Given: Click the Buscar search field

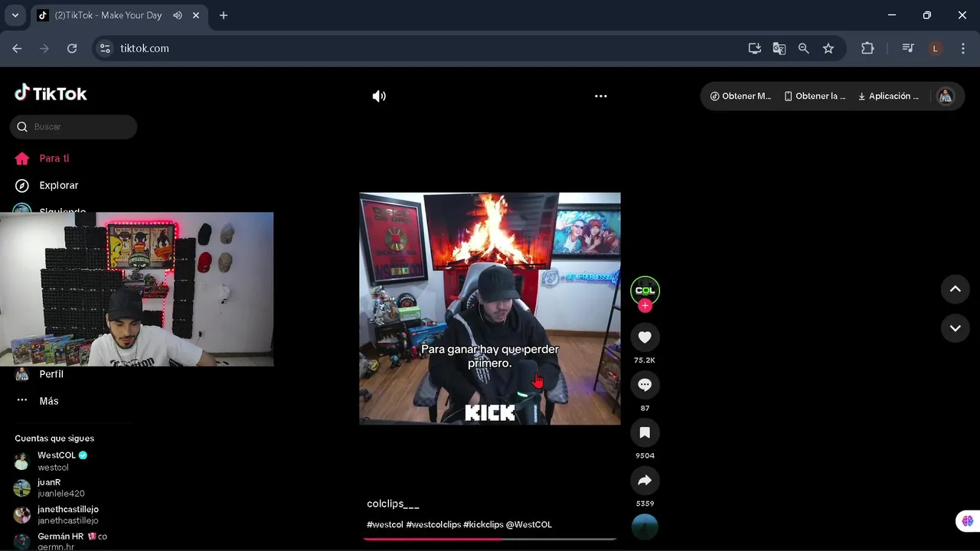Looking at the screenshot, I should coord(73,127).
